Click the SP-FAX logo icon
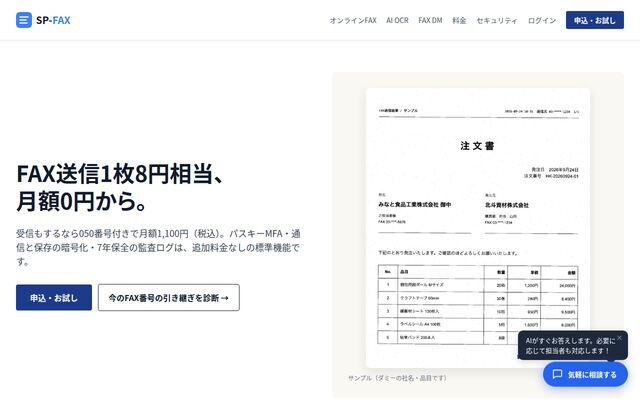 [x=24, y=20]
